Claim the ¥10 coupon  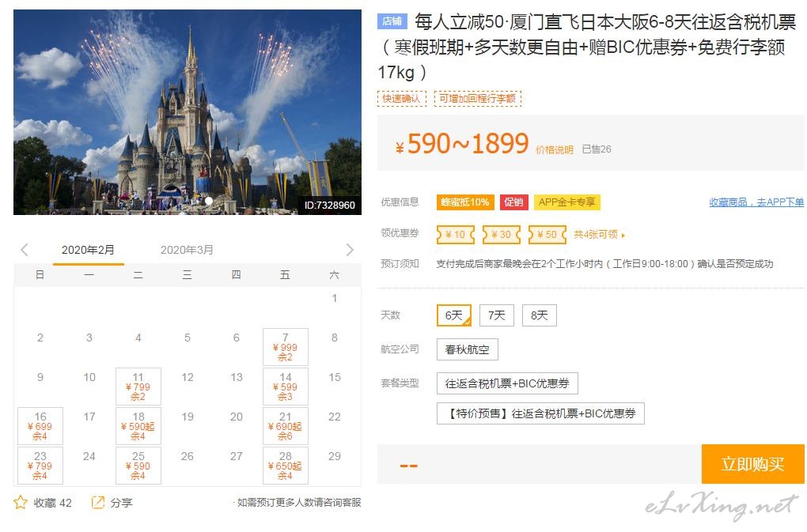point(456,235)
